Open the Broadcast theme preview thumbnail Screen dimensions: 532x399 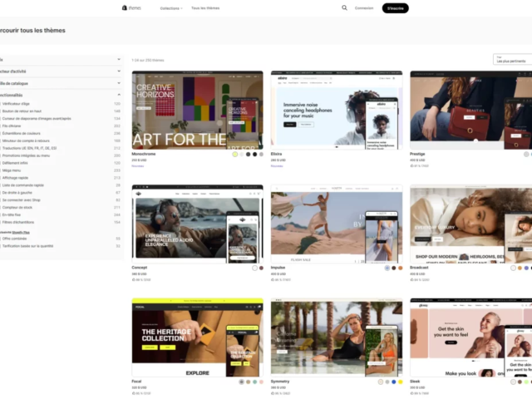click(471, 224)
